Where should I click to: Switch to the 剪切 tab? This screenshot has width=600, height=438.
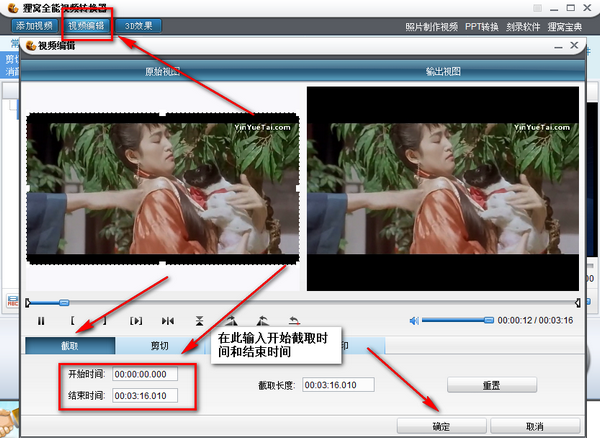coord(160,346)
